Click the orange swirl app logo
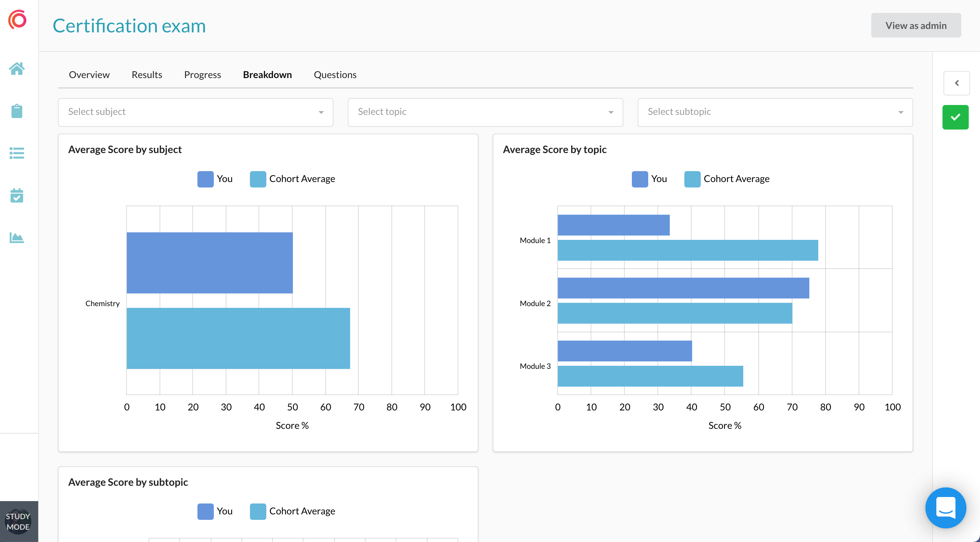The width and height of the screenshot is (980, 542). [x=17, y=19]
